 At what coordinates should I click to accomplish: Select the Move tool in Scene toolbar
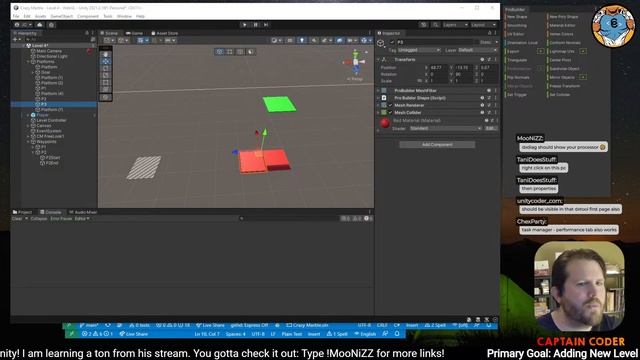(x=106, y=61)
